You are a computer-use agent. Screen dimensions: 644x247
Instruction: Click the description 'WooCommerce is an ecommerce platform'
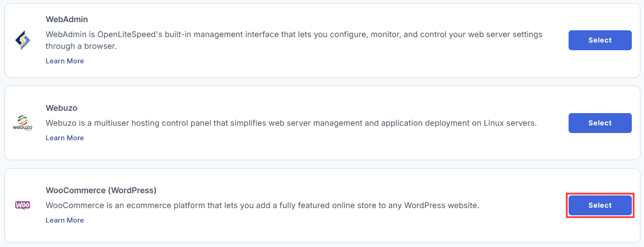tap(262, 205)
